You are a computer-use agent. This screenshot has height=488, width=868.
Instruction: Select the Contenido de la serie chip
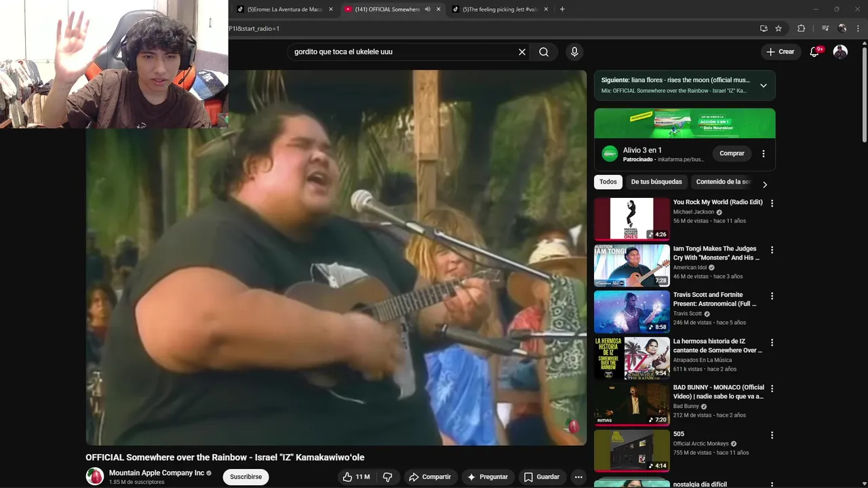click(x=723, y=182)
